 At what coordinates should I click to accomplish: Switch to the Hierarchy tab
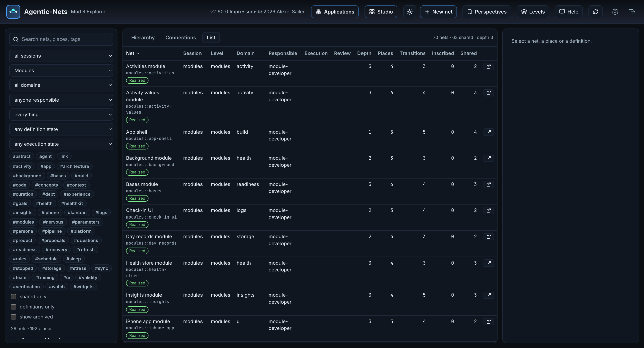point(143,38)
